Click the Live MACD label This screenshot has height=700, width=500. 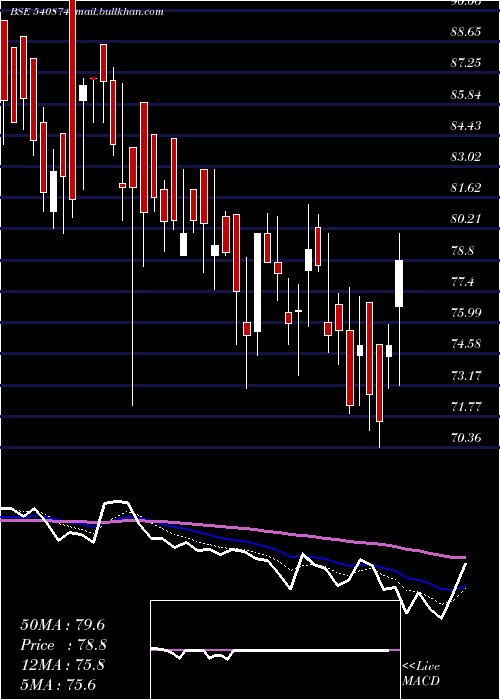pos(421,674)
